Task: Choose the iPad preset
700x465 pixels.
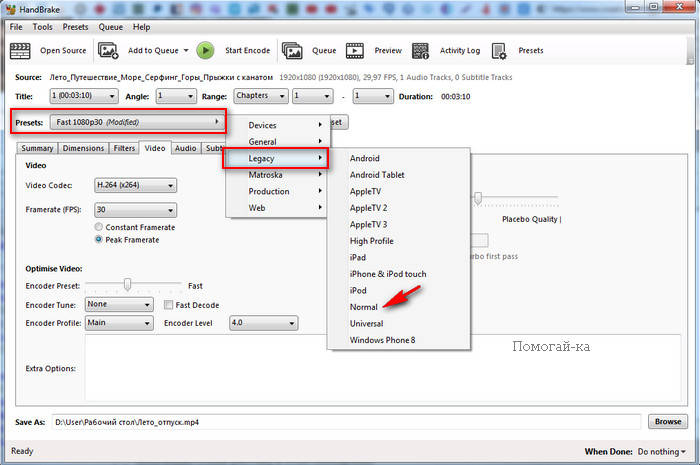Action: 399,257
